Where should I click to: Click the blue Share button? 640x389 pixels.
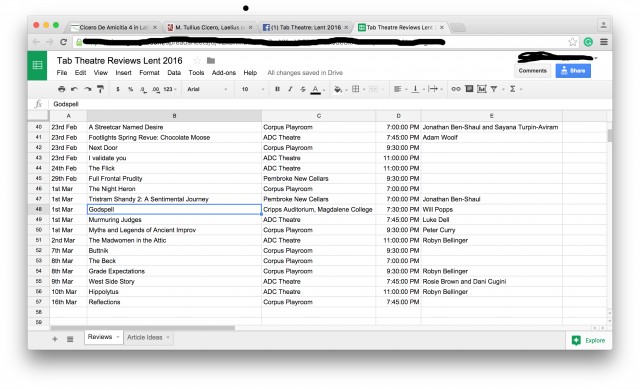pyautogui.click(x=573, y=71)
